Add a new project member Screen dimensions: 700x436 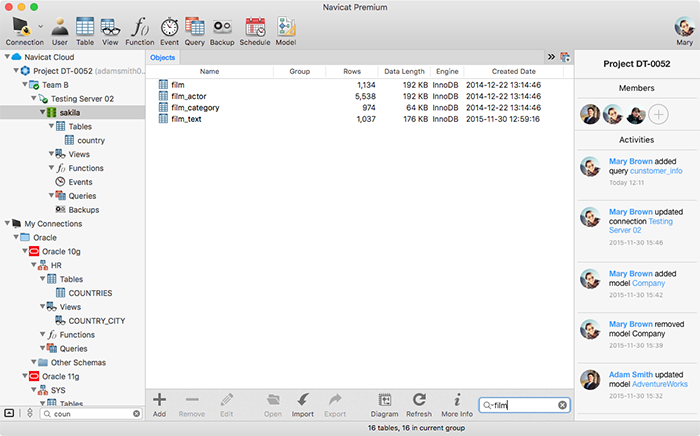point(658,115)
